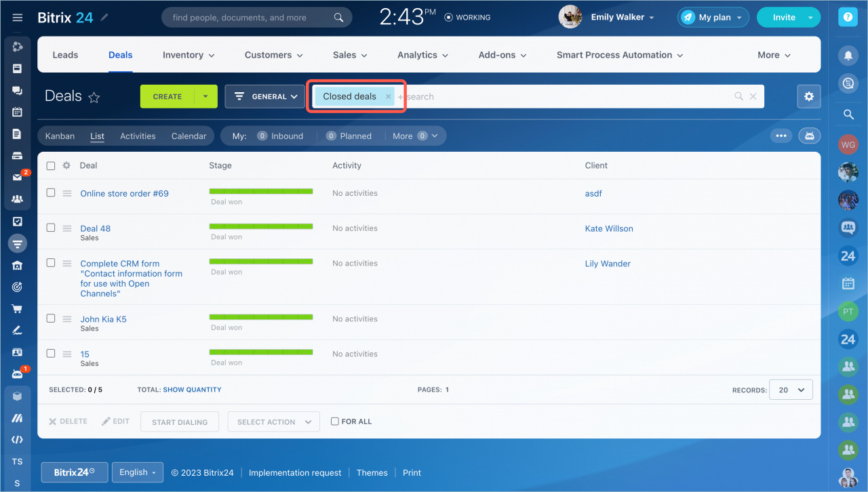Open the records per page dropdown
The height and width of the screenshot is (492, 868).
click(x=792, y=390)
